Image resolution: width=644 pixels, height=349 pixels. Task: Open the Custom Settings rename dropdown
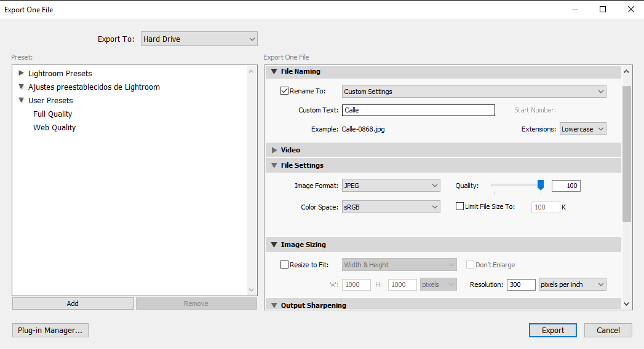point(474,92)
